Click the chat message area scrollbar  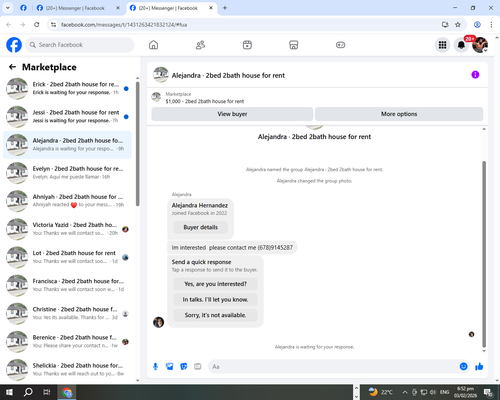484,254
